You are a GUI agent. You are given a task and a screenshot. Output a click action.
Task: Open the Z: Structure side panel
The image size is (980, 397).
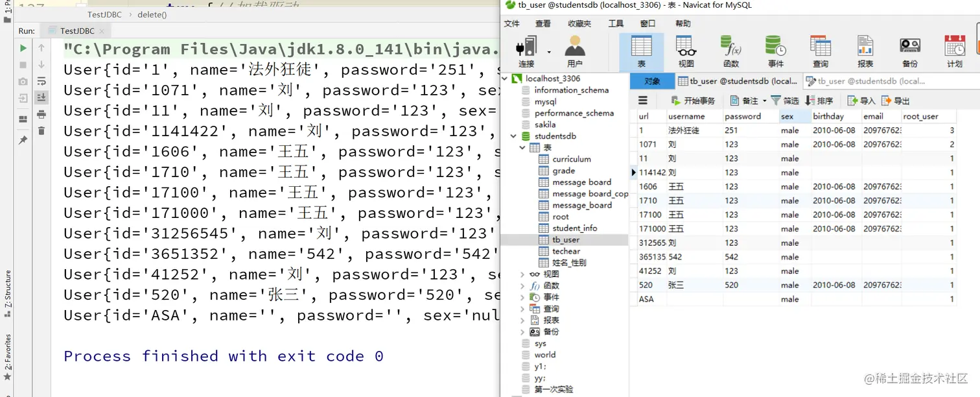(x=8, y=294)
